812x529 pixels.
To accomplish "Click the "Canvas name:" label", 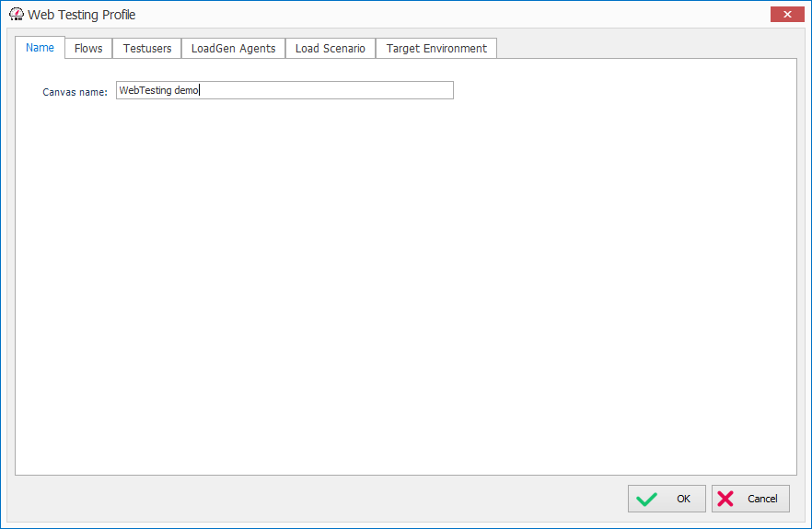I will [x=75, y=92].
